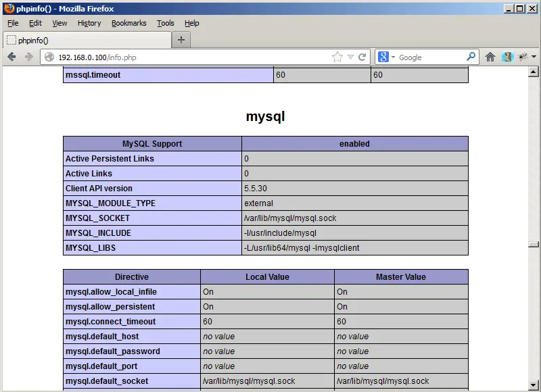This screenshot has width=541, height=392.
Task: Open the Edit menu
Action: pyautogui.click(x=35, y=23)
